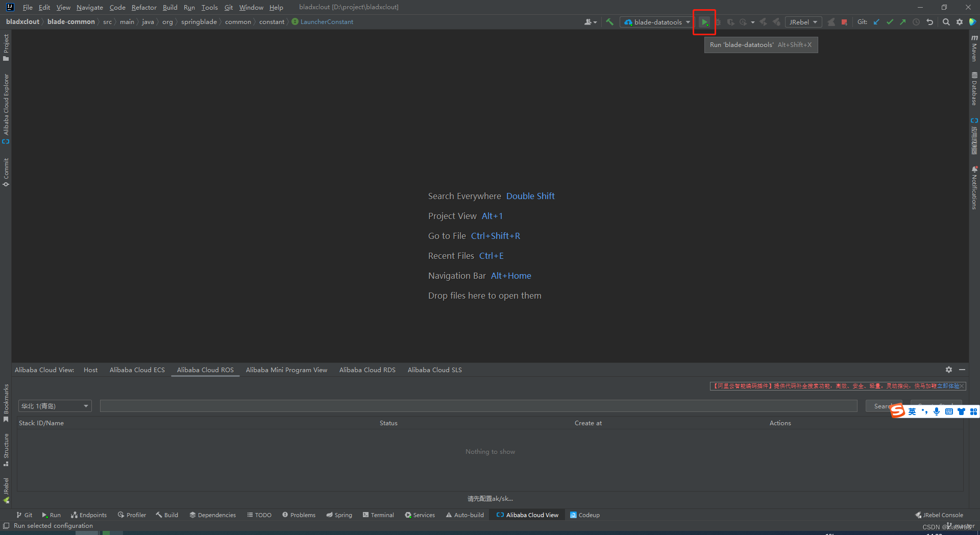This screenshot has width=980, height=535.
Task: Click the Git Update Project blue arrow
Action: [876, 22]
